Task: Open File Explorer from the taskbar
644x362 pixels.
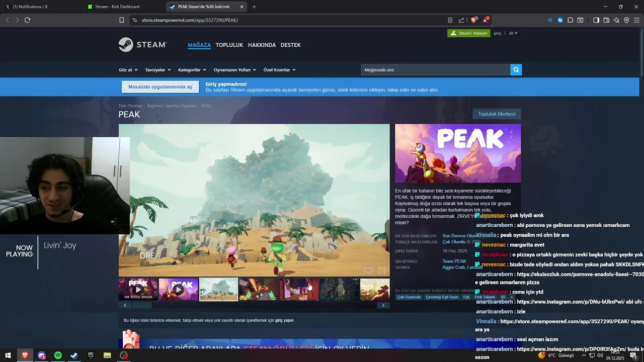Action: [x=107, y=355]
